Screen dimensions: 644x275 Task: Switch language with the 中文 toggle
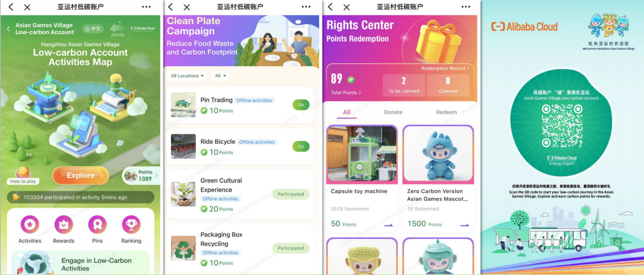pyautogui.click(x=93, y=29)
